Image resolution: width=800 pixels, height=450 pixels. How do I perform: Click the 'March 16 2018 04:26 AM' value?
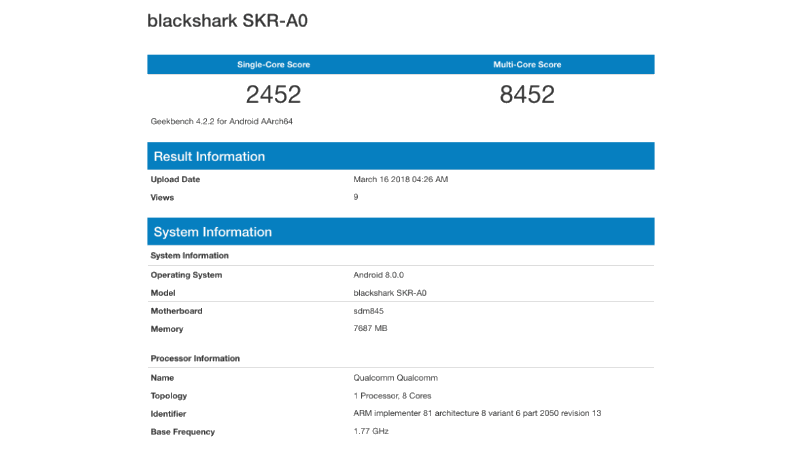401,180
